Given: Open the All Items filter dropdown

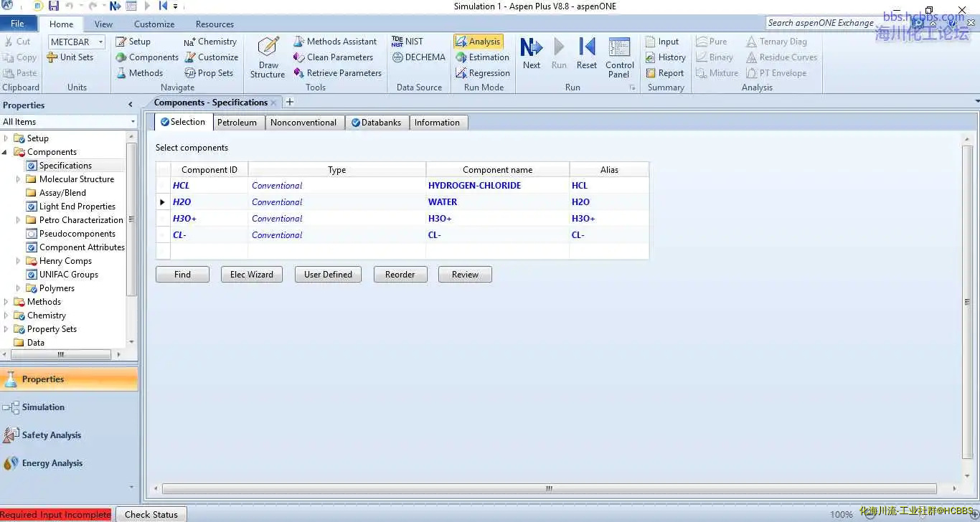Looking at the screenshot, I should click(x=133, y=122).
